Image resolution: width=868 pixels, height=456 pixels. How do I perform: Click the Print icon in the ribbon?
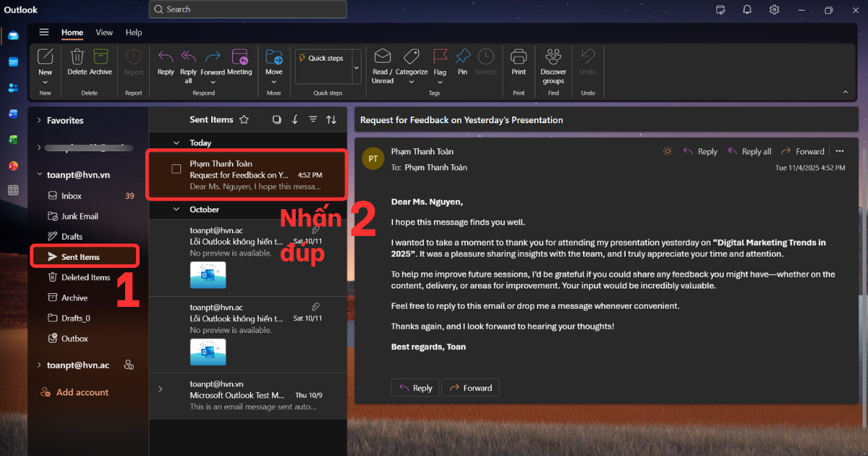519,56
